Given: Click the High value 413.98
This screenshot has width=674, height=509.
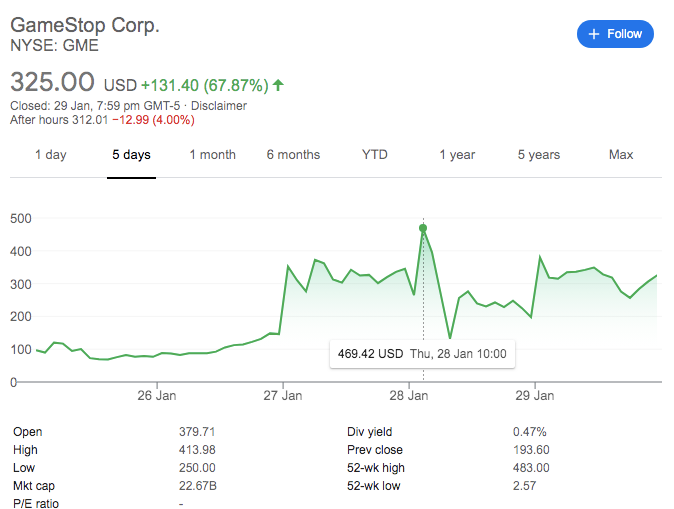Looking at the screenshot, I should (197, 450).
